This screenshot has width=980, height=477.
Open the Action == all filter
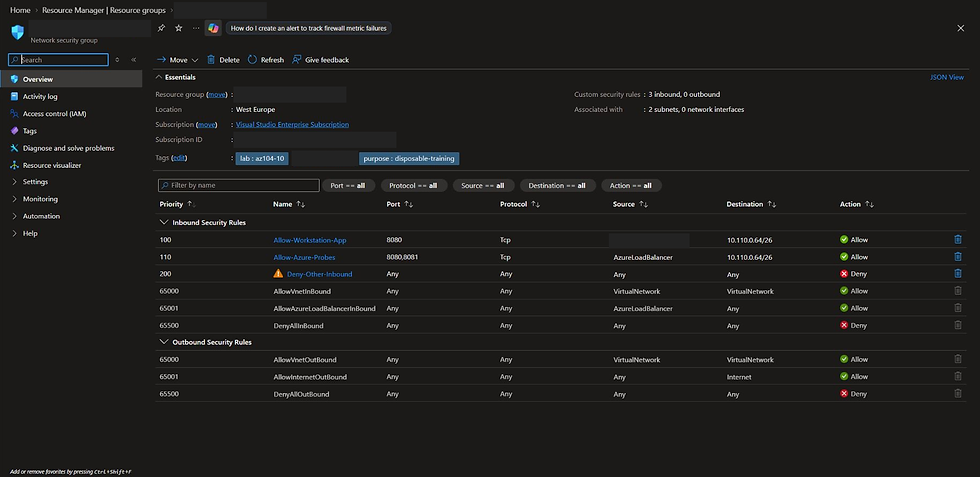tap(631, 186)
